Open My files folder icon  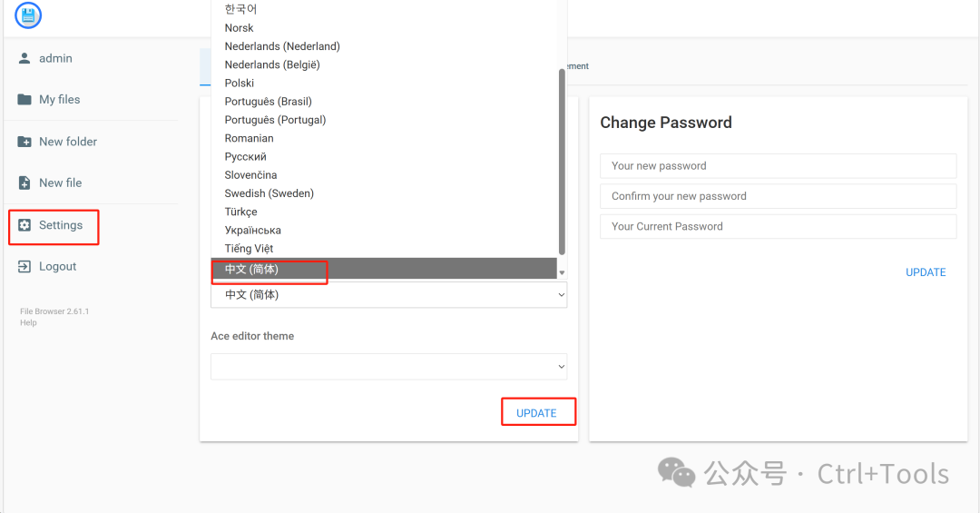tap(24, 100)
